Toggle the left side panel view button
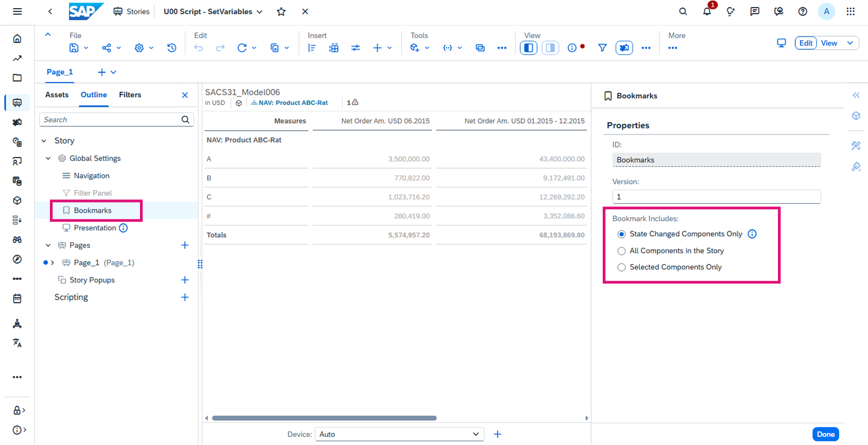Viewport: 868px width, 445px height. click(528, 48)
